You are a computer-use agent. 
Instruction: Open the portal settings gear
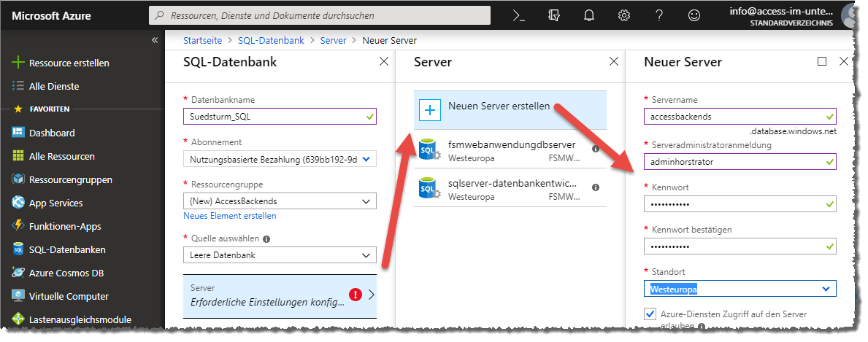tap(624, 15)
